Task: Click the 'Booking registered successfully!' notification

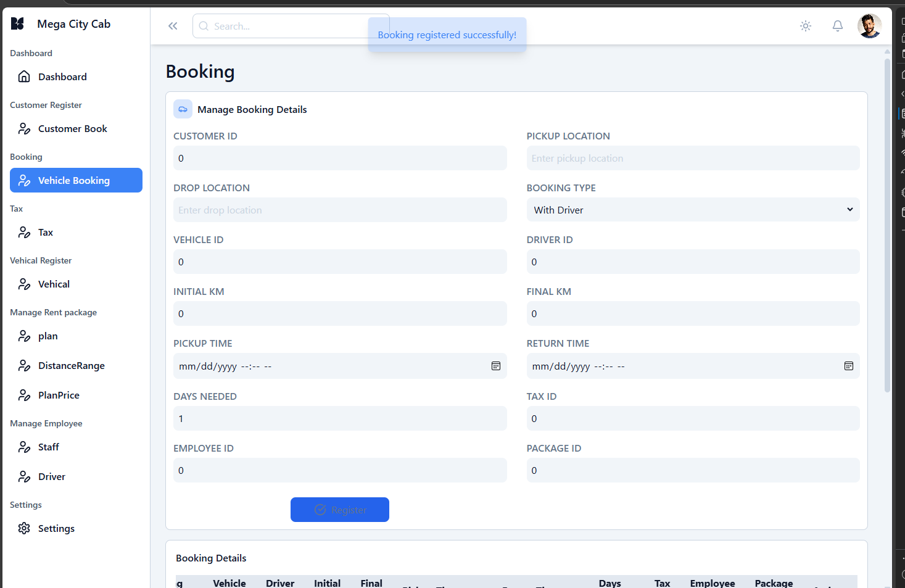Action: pos(447,35)
